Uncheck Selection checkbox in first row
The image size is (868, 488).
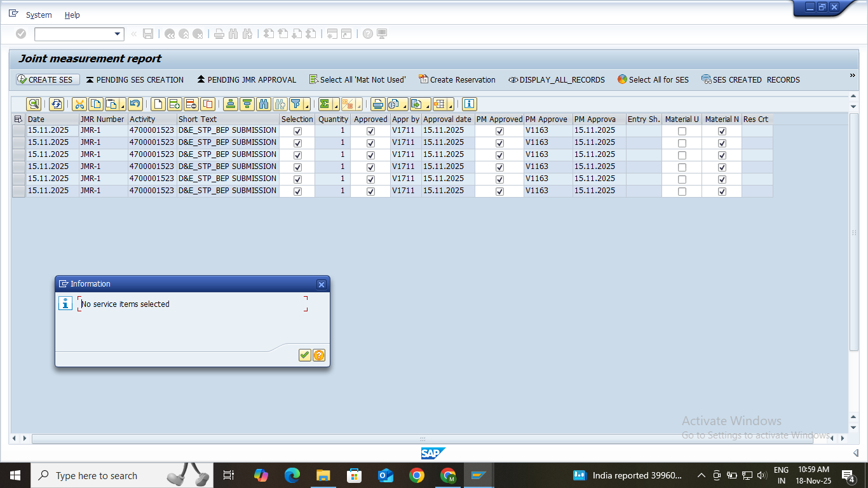click(x=297, y=131)
